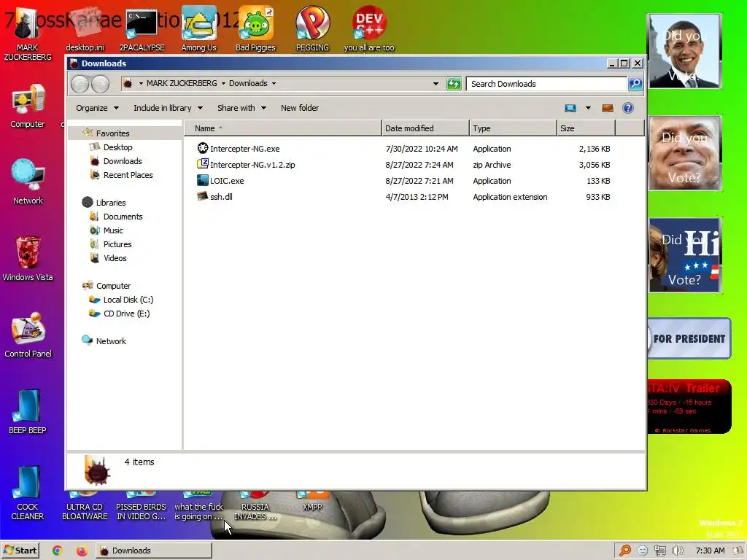747x560 pixels.
Task: Click the GTA:IV Trailer countdown gadget
Action: click(x=689, y=407)
